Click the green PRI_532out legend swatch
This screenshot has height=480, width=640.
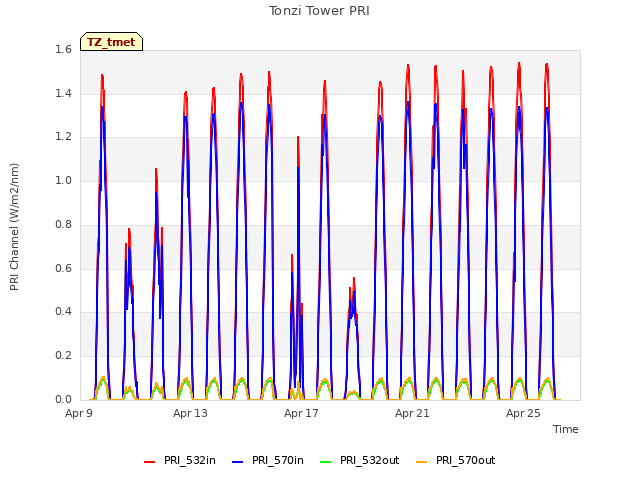click(326, 462)
